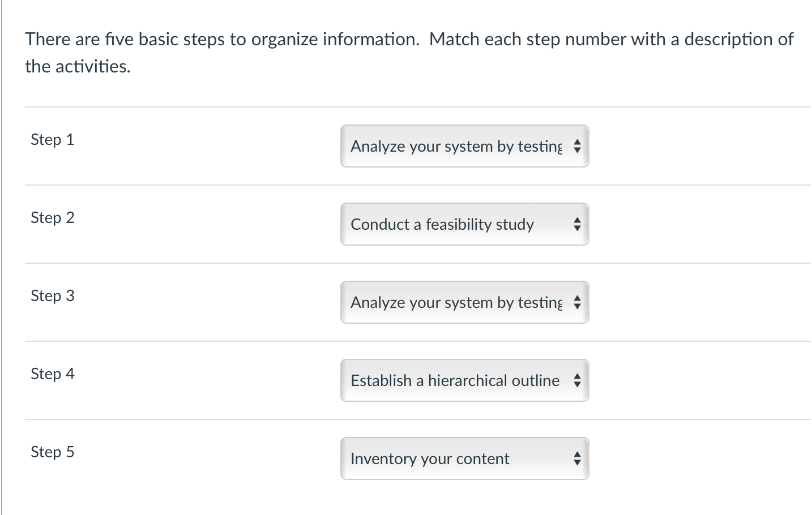Click the "Step 3" row label
Viewport: 812px width, 515px height.
tap(53, 296)
